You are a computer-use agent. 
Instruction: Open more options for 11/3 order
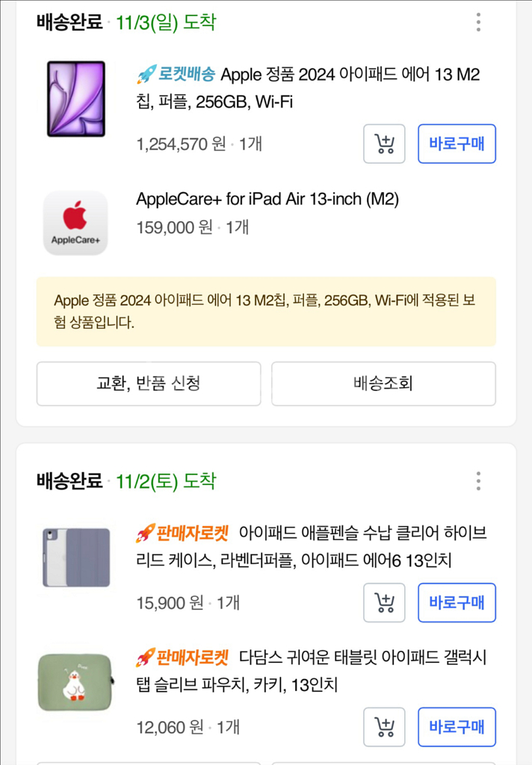click(478, 22)
